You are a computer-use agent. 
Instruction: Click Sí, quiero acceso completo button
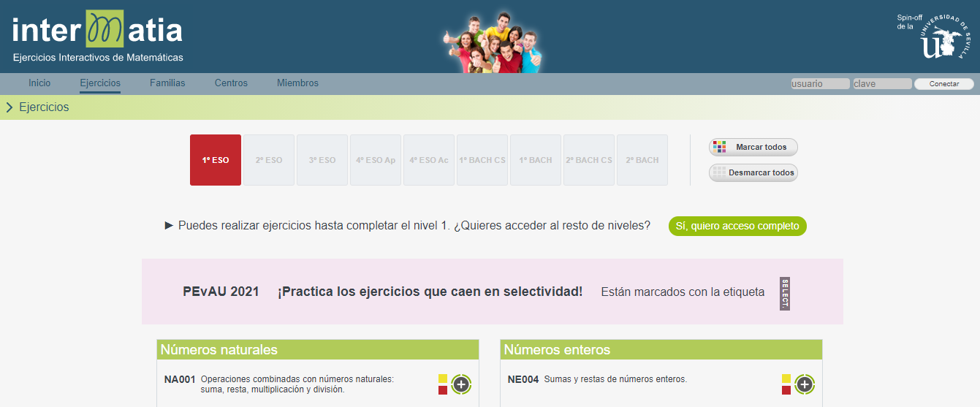pos(737,226)
